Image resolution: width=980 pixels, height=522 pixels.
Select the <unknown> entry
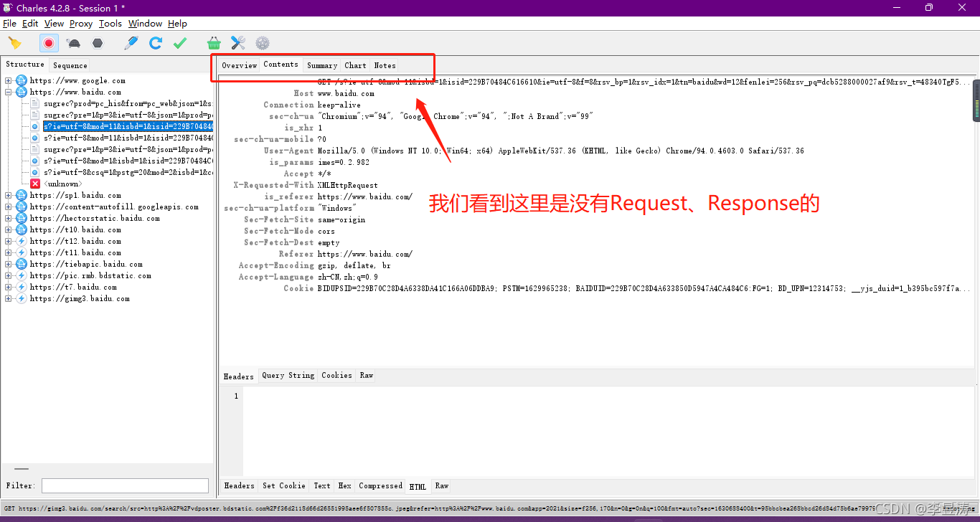click(x=62, y=184)
